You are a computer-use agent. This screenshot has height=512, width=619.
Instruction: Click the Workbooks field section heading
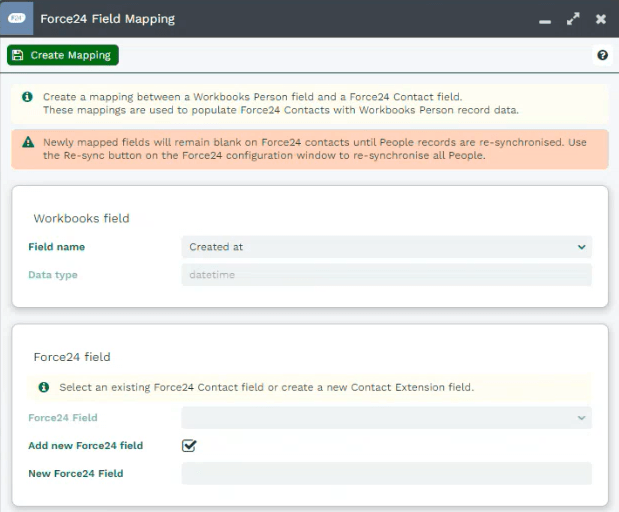(82, 218)
